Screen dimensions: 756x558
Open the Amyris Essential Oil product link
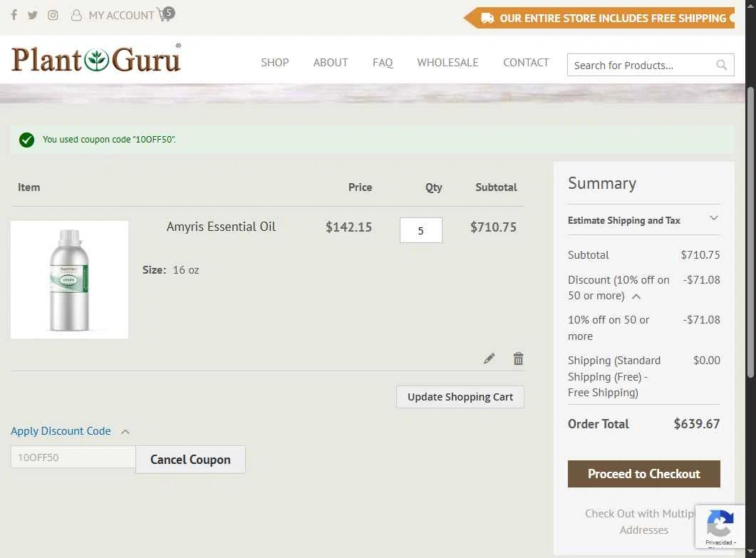point(221,227)
